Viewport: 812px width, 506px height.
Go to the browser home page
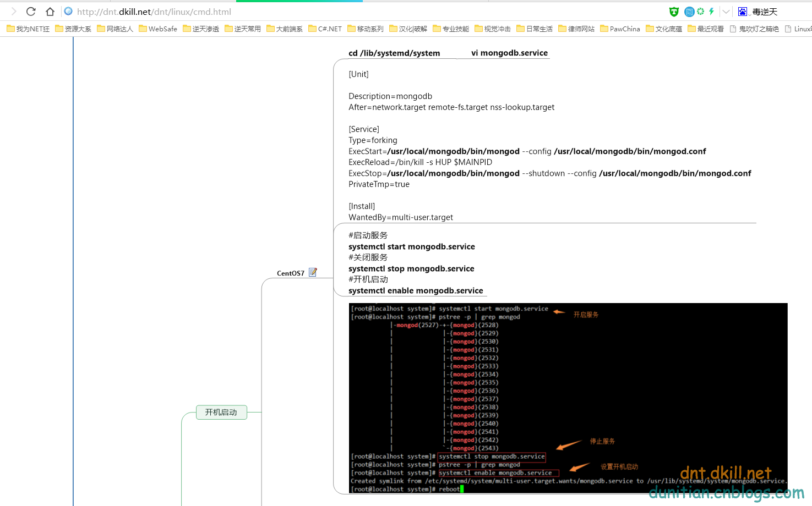50,12
